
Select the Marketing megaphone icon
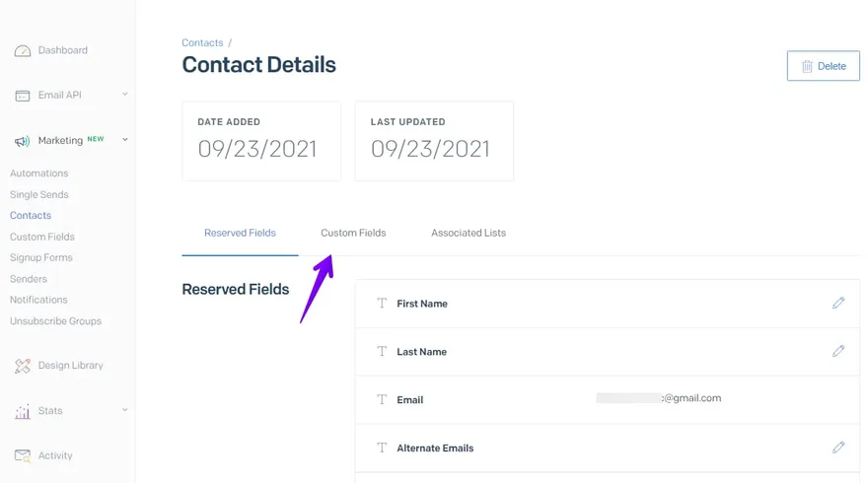click(22, 141)
